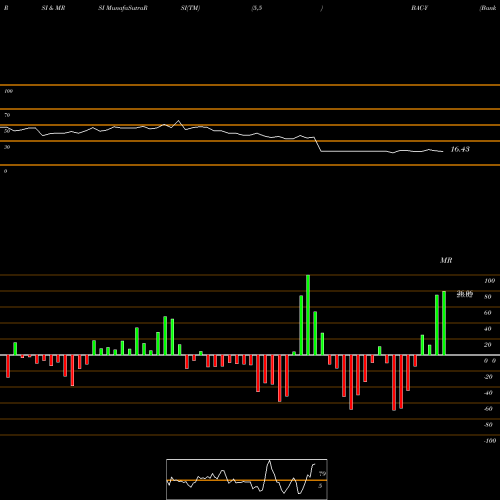
Task: Open the mini oscillator thumbnail chart
Action: 247,479
